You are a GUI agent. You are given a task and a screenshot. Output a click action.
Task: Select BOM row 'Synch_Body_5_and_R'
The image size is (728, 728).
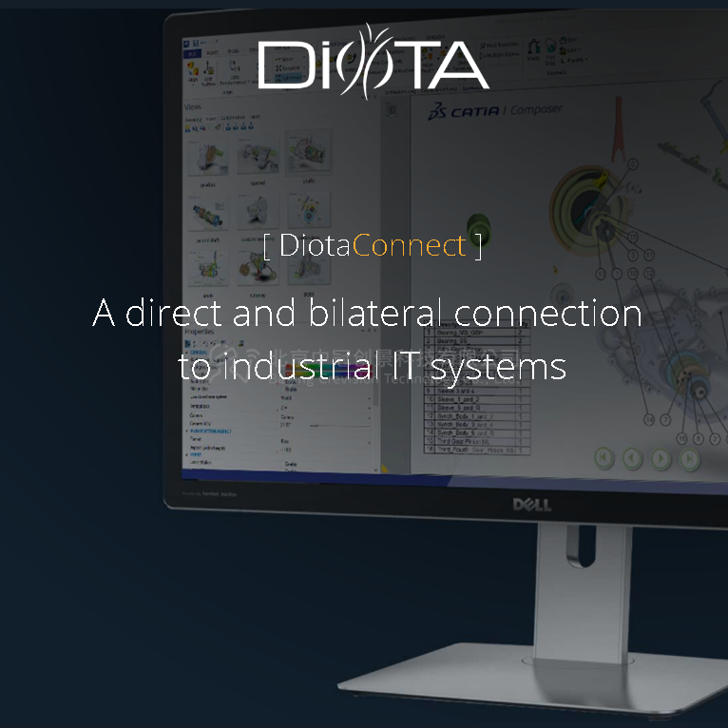[477, 432]
